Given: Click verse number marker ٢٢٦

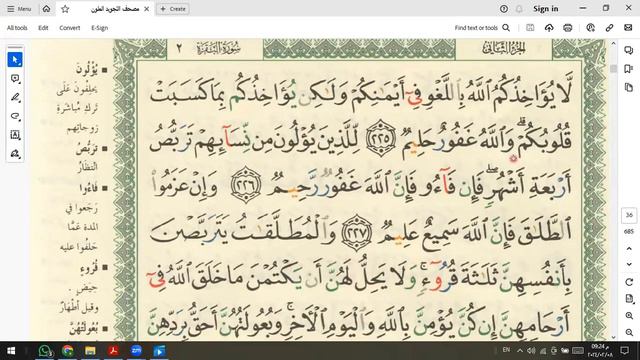Looking at the screenshot, I should (x=246, y=185).
